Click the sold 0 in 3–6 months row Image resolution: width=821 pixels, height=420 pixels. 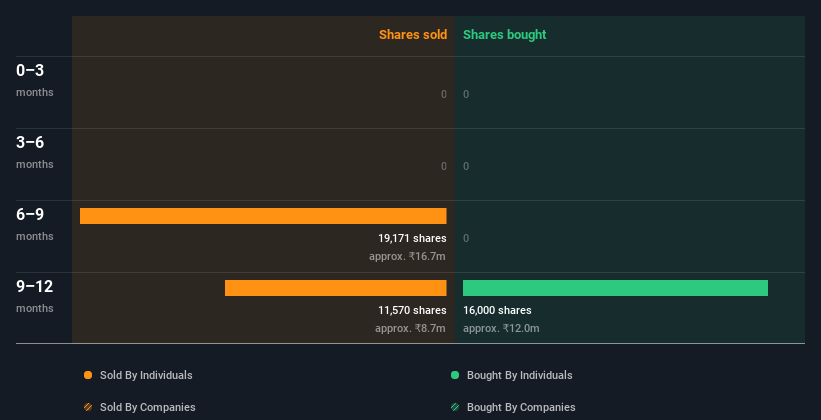pyautogui.click(x=444, y=167)
